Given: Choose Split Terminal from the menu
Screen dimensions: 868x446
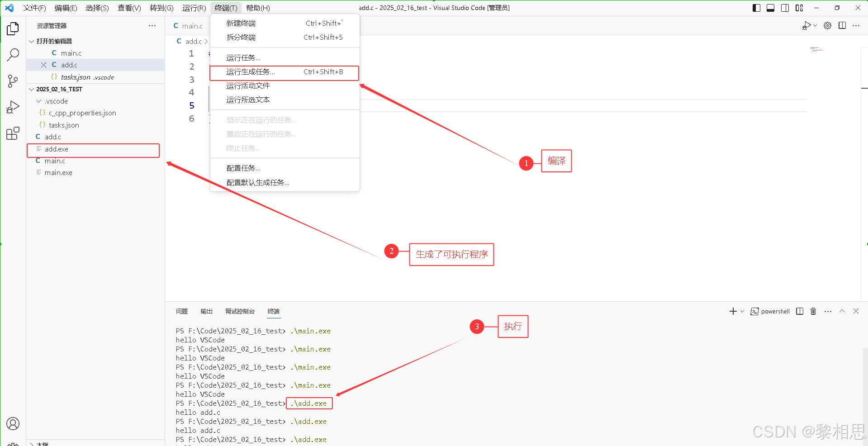Looking at the screenshot, I should pyautogui.click(x=285, y=38).
